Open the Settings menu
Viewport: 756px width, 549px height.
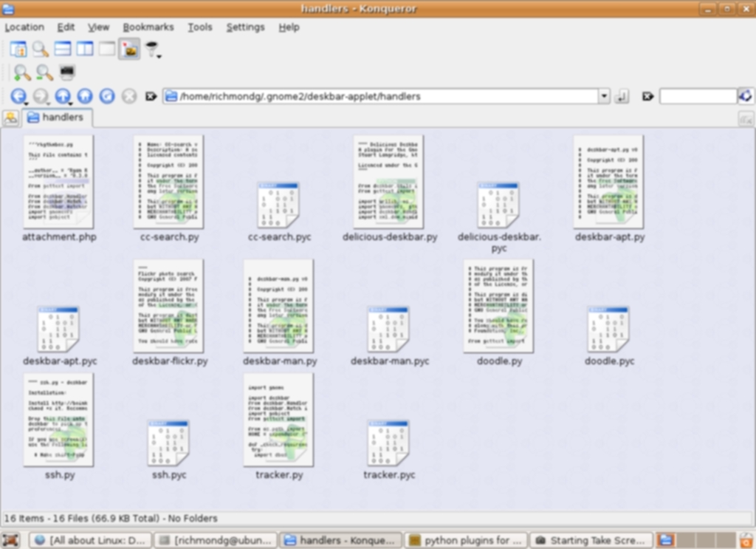click(245, 27)
